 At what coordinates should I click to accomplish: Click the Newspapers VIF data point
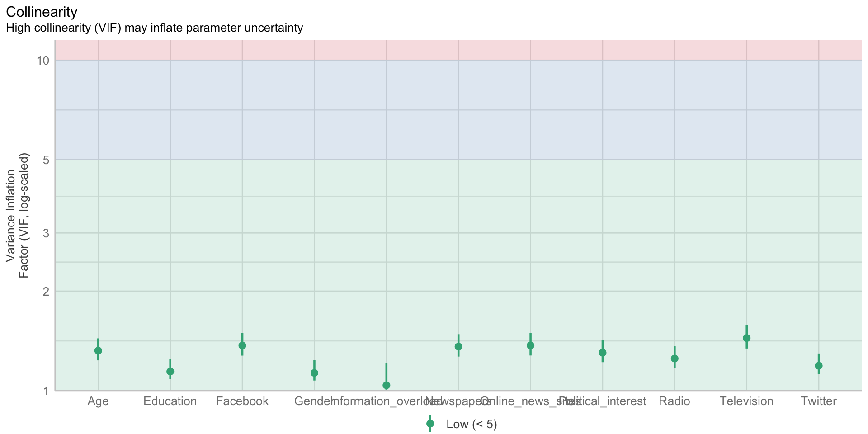click(x=458, y=347)
